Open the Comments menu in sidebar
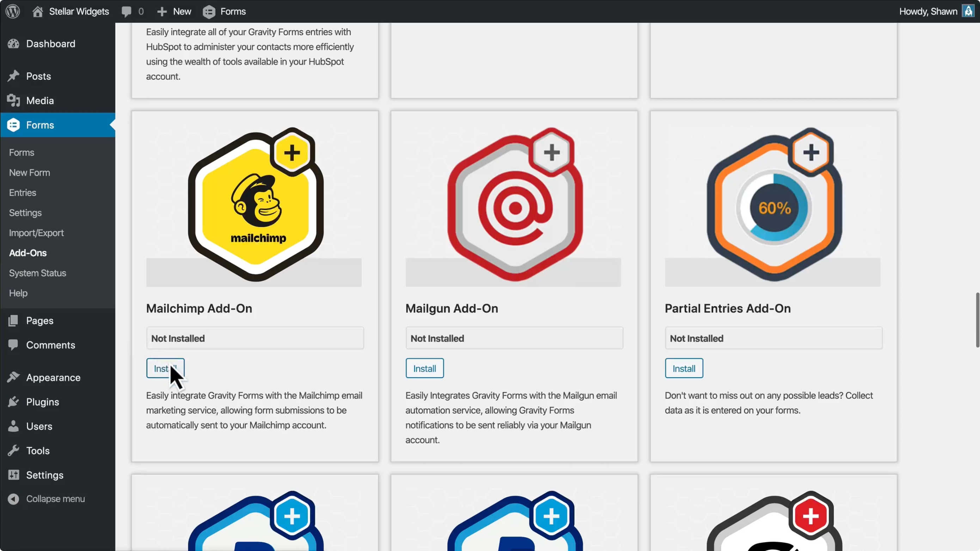Screen dimensions: 980x551 [51, 345]
